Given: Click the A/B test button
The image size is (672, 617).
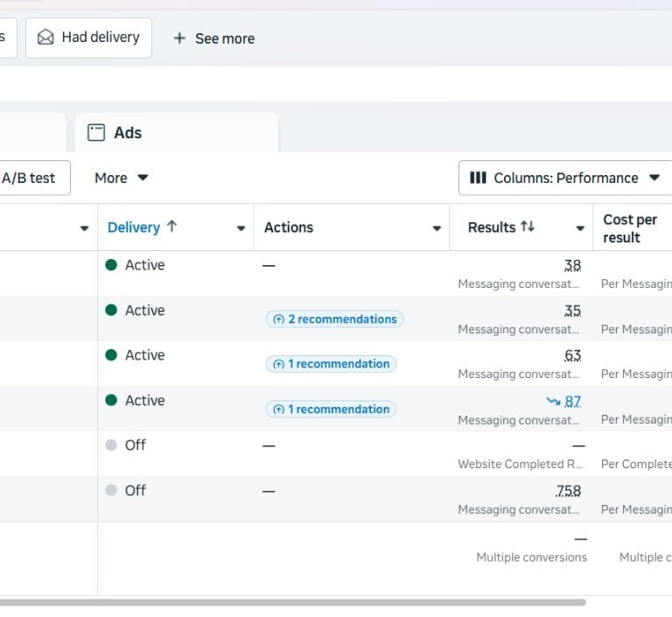Looking at the screenshot, I should tap(28, 178).
